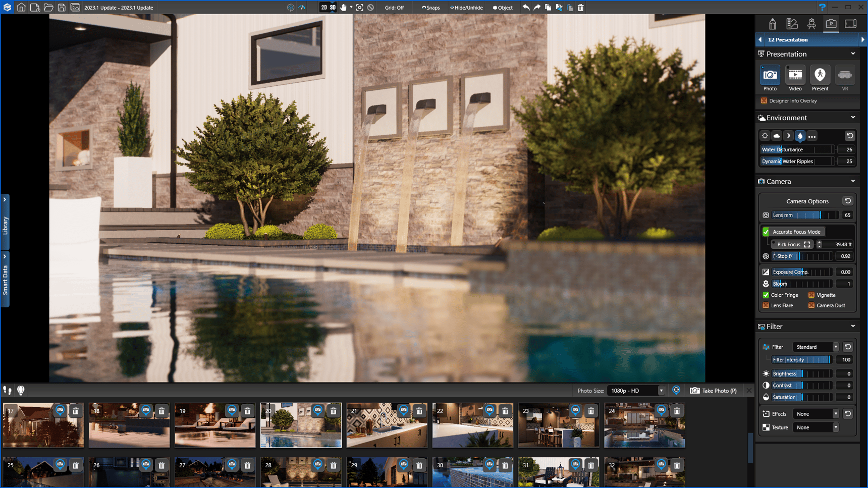Open the Video presentation mode
The width and height of the screenshot is (868, 488).
(x=795, y=75)
